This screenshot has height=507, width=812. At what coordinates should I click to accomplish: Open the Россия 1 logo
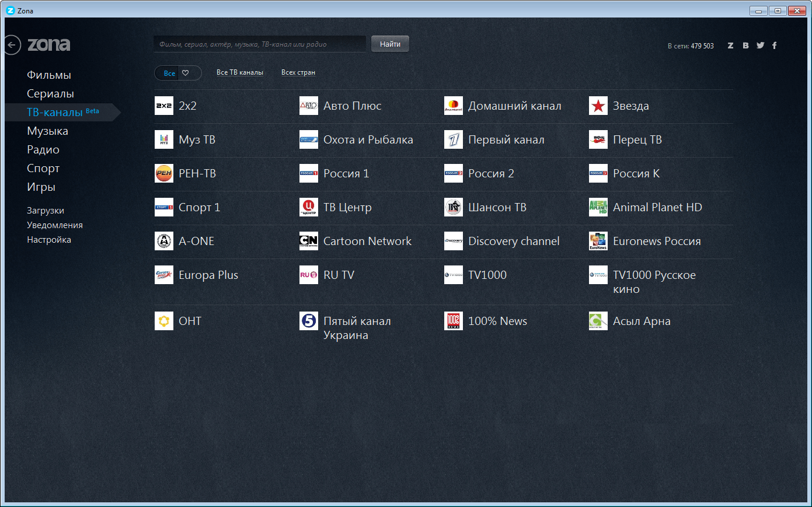309,173
